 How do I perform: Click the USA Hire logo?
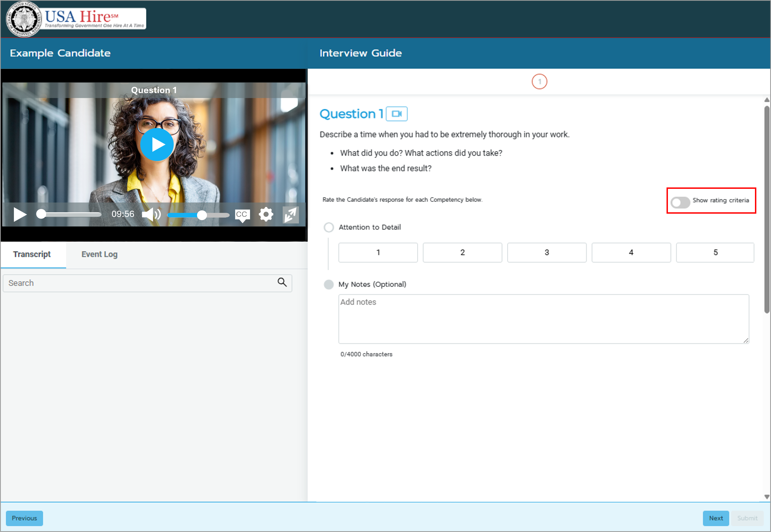pos(76,19)
